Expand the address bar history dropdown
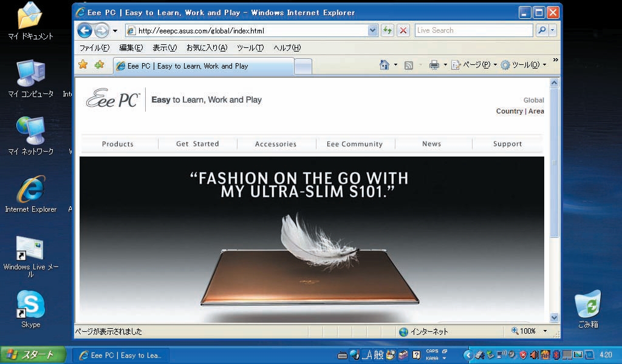 click(x=372, y=30)
